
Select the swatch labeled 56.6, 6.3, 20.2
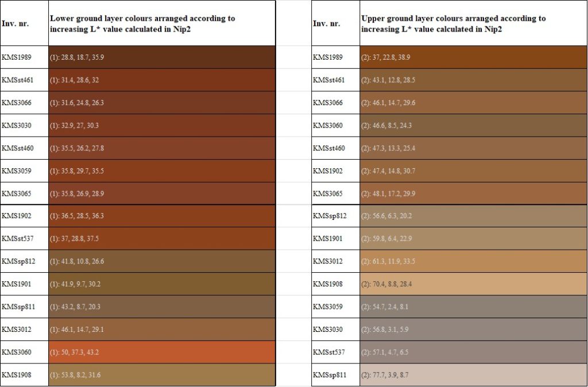[x=473, y=216]
